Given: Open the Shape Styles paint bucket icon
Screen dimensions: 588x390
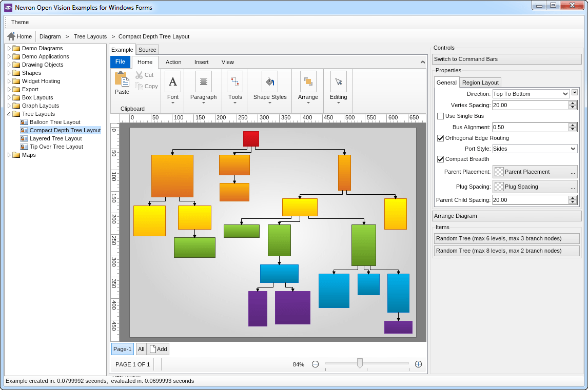Looking at the screenshot, I should [x=270, y=81].
